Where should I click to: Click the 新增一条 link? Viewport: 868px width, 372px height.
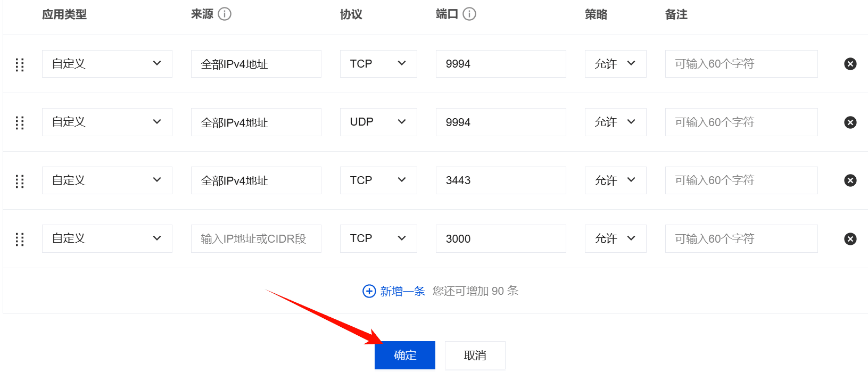(x=402, y=291)
